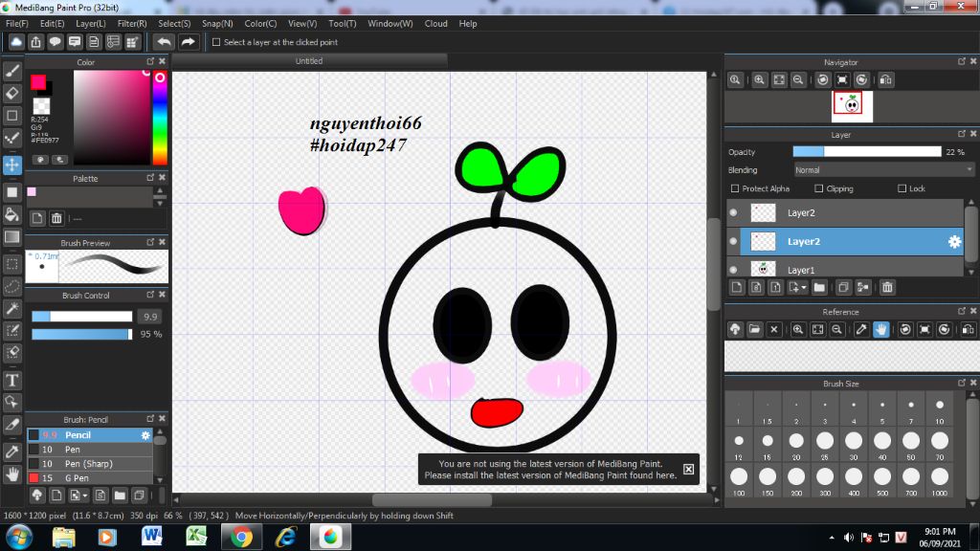The image size is (980, 551).
Task: Open the Blending mode dropdown
Action: click(883, 170)
